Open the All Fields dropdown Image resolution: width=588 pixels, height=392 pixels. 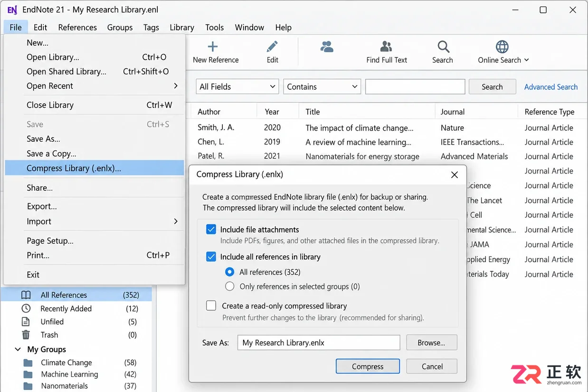[237, 86]
